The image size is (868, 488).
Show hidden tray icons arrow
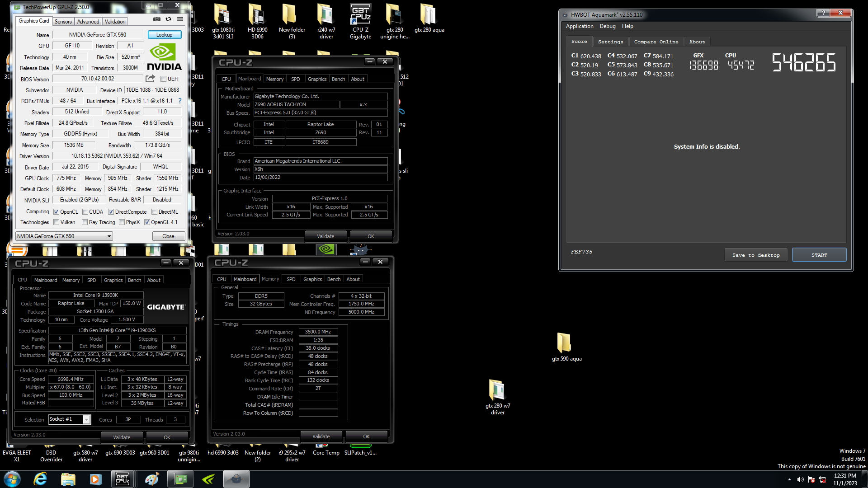coord(789,479)
